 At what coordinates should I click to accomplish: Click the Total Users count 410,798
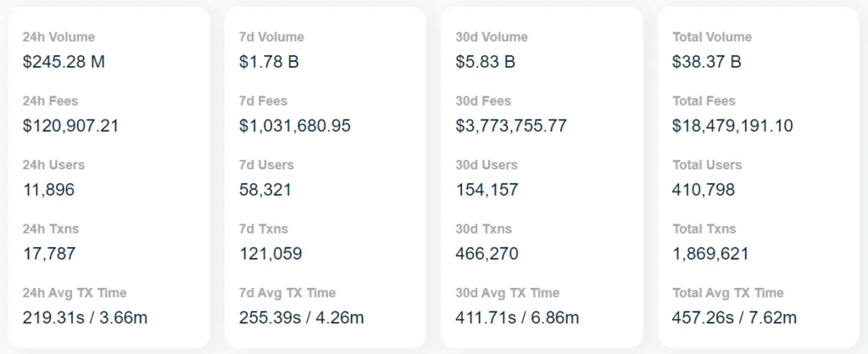click(x=704, y=191)
